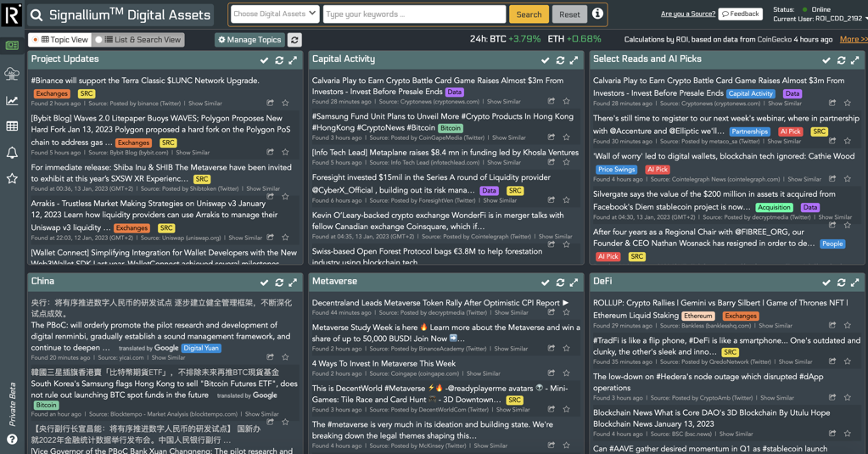This screenshot has width=868, height=454.
Task: Click the keywords search input field
Action: pos(414,14)
